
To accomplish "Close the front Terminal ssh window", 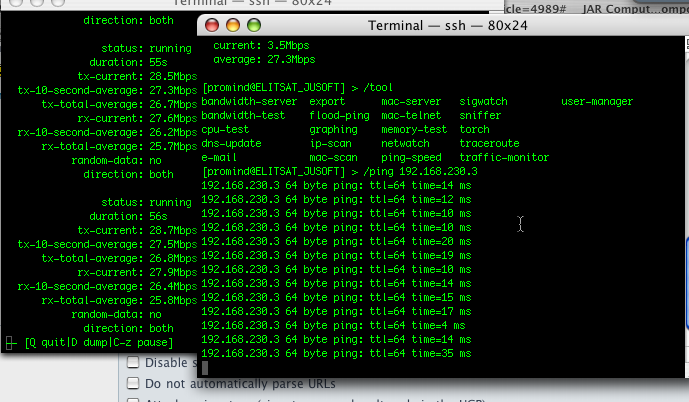I will click(x=212, y=25).
